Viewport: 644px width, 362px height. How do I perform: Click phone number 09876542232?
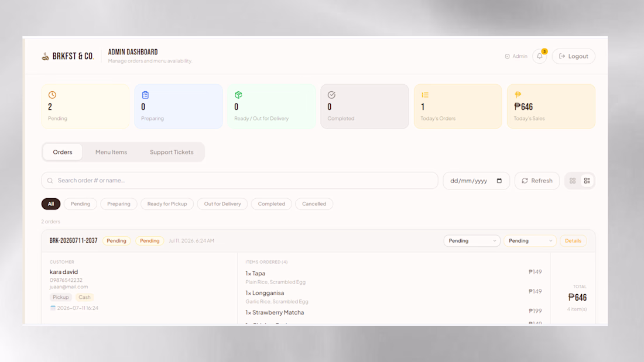click(66, 280)
